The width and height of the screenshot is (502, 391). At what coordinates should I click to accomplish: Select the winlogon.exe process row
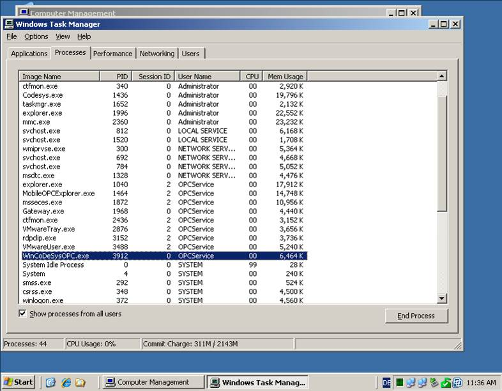(163, 300)
